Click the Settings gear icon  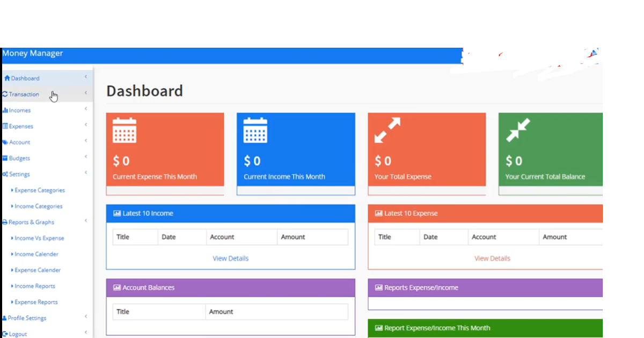pos(5,174)
